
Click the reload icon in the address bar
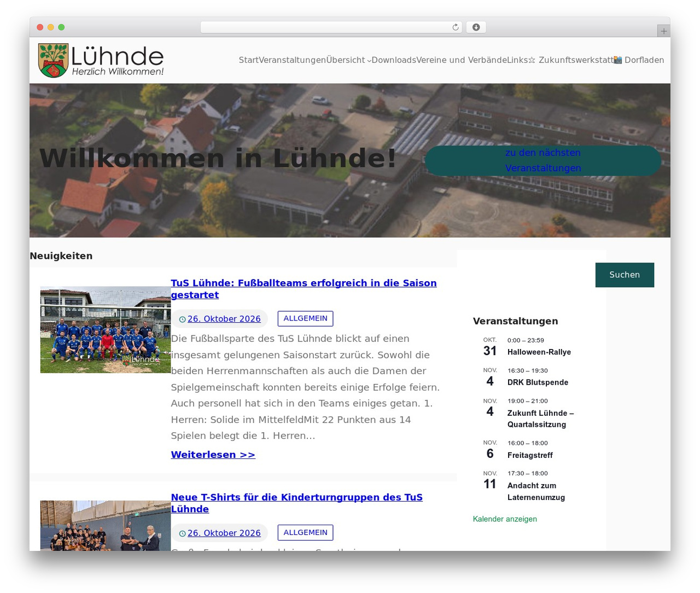tap(455, 27)
